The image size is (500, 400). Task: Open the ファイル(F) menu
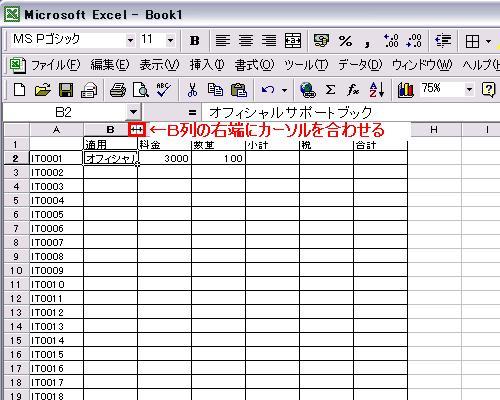click(55, 65)
